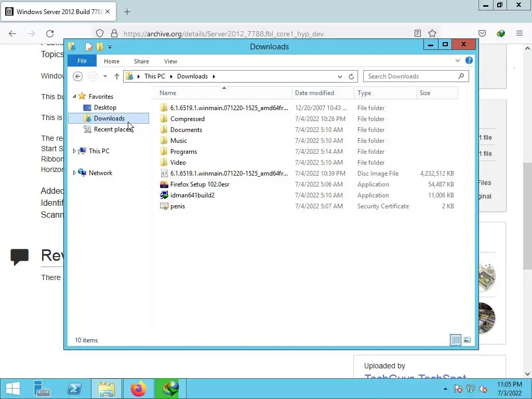Close the Windows Server 2012 Build tab

click(108, 11)
